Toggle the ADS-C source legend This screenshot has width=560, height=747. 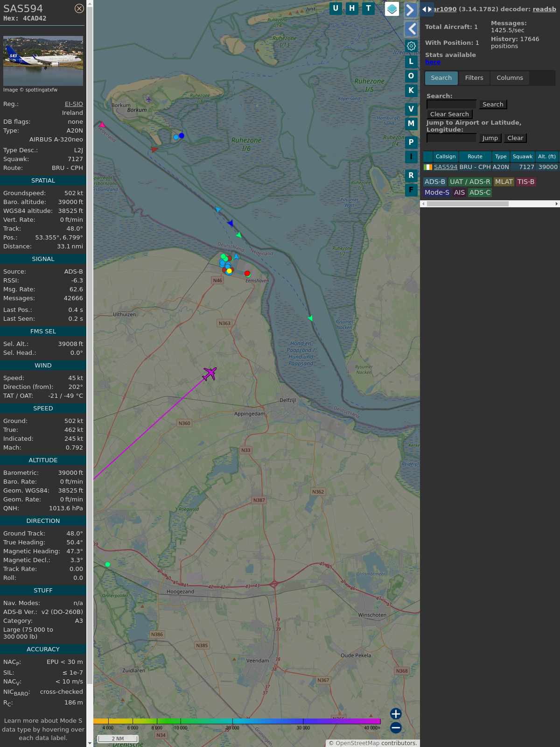tap(480, 192)
